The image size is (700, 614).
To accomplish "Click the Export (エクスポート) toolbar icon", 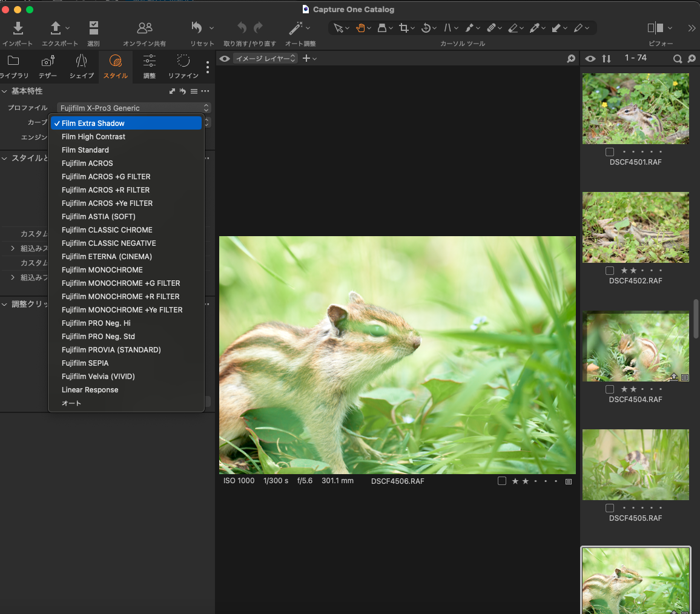I will [56, 28].
